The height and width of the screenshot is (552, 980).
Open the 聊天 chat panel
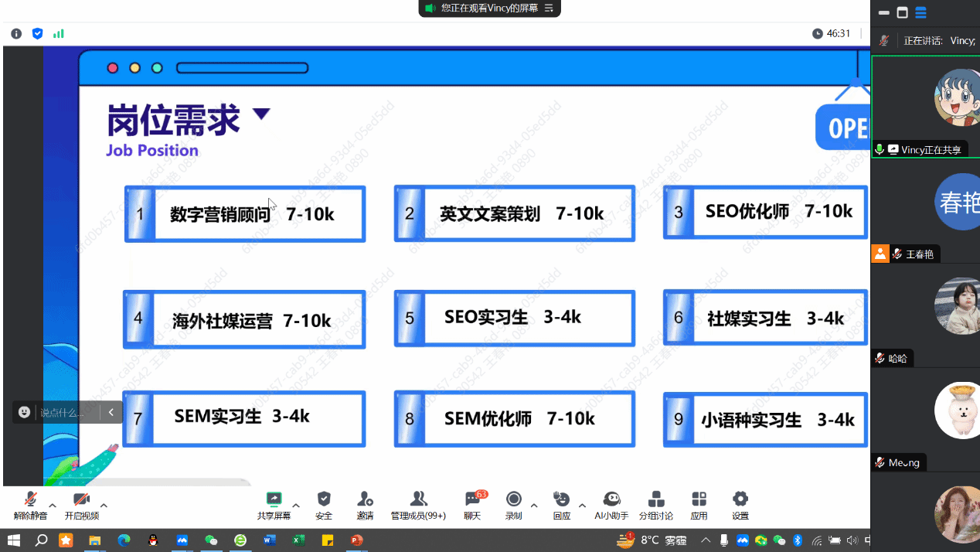tap(472, 504)
